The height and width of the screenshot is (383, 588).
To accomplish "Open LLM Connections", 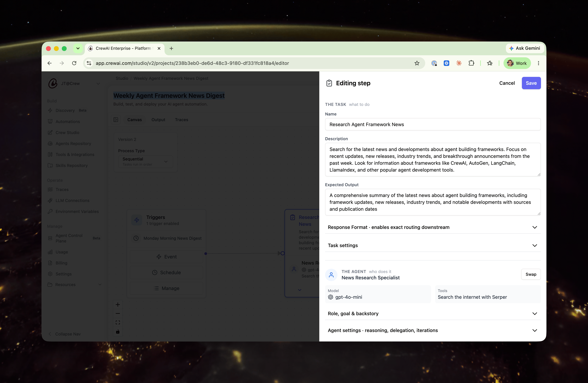I will 72,201.
